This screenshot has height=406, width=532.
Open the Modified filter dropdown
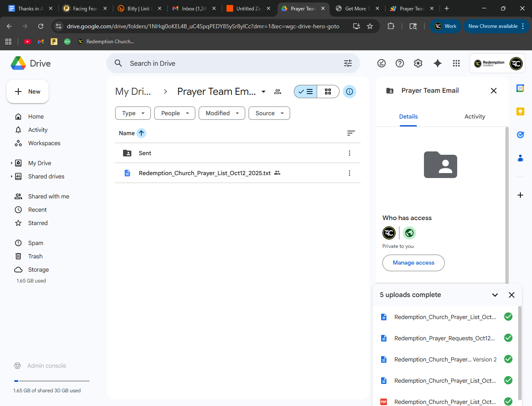coord(222,113)
